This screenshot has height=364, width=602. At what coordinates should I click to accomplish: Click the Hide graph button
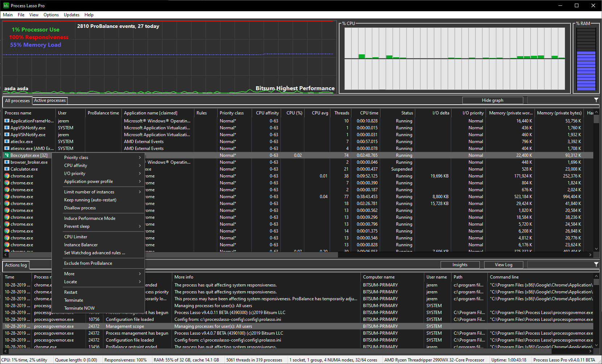(492, 100)
